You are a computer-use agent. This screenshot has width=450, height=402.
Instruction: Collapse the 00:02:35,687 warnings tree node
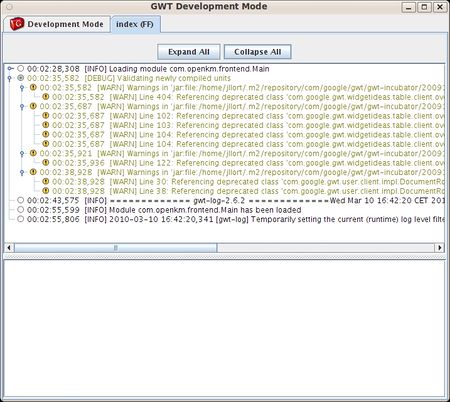(22, 107)
